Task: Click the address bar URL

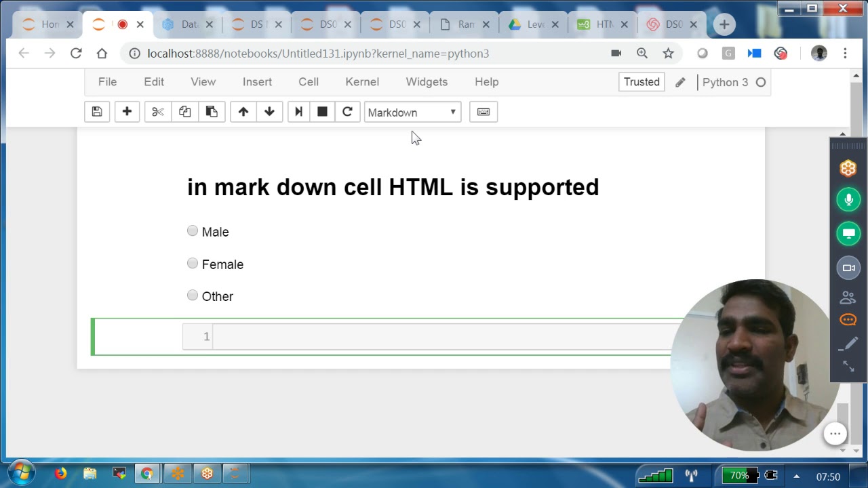Action: pyautogui.click(x=318, y=53)
